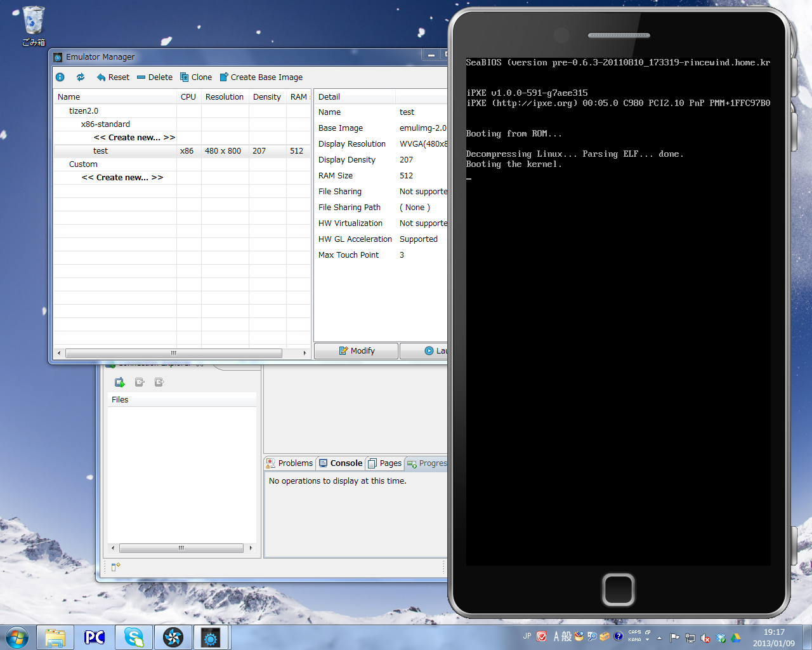Click the File Sharing Path value ( None )
This screenshot has width=812, height=650.
[x=415, y=208]
